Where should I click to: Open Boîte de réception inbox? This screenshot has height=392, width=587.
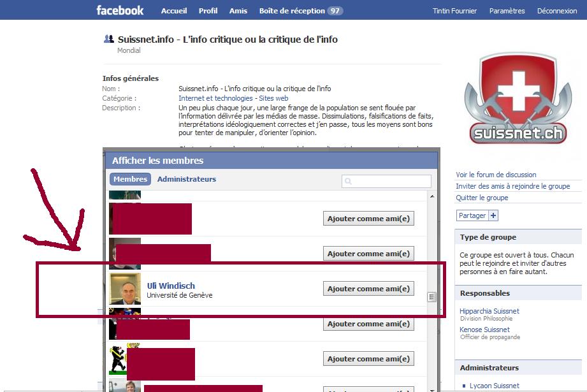[x=292, y=11]
